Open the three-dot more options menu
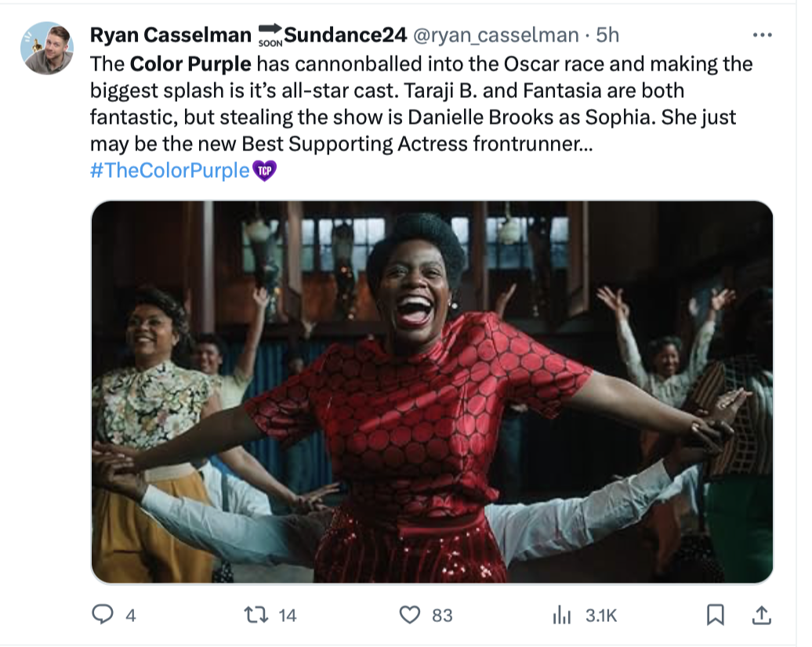 pyautogui.click(x=762, y=35)
